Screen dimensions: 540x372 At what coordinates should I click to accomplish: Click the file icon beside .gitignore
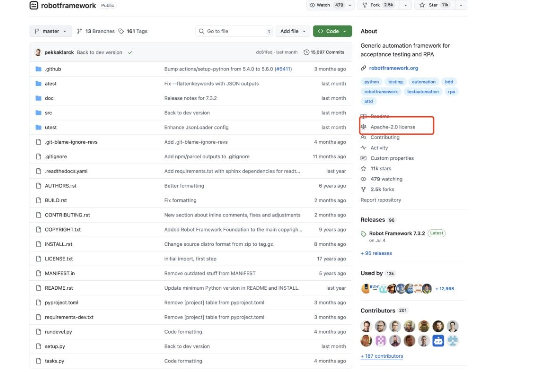[38, 157]
